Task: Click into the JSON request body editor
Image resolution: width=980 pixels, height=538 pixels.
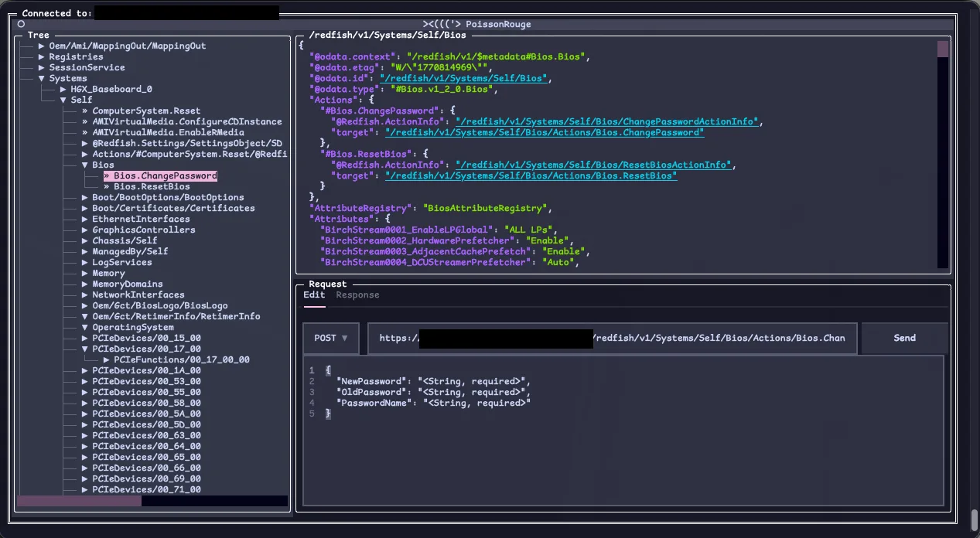Action: 623,429
